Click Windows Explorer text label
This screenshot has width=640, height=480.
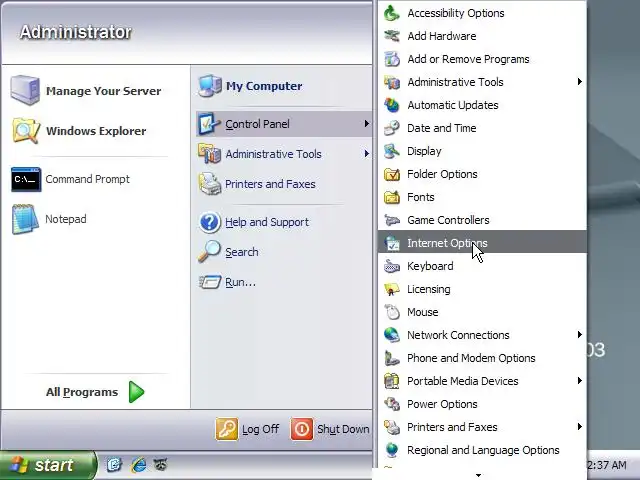tap(96, 131)
